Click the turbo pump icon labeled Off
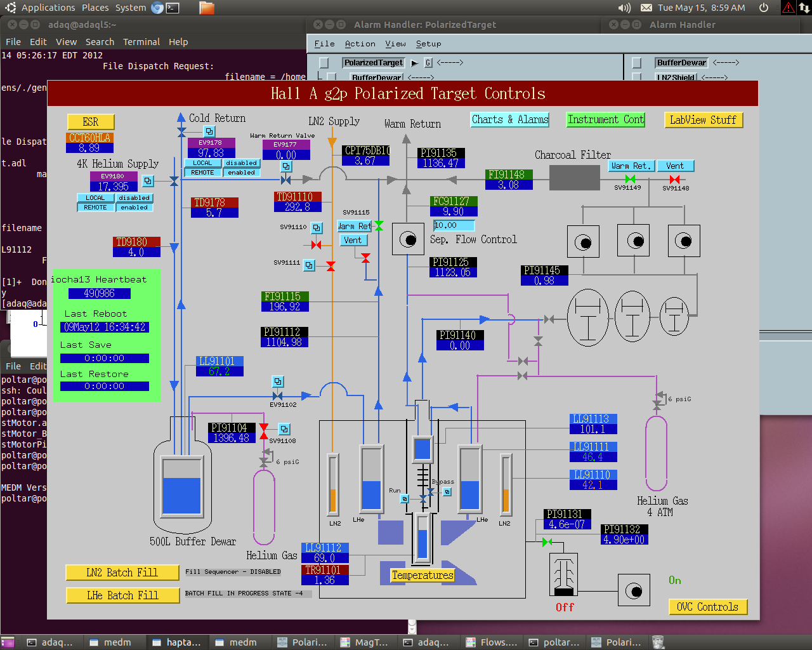 (x=563, y=574)
